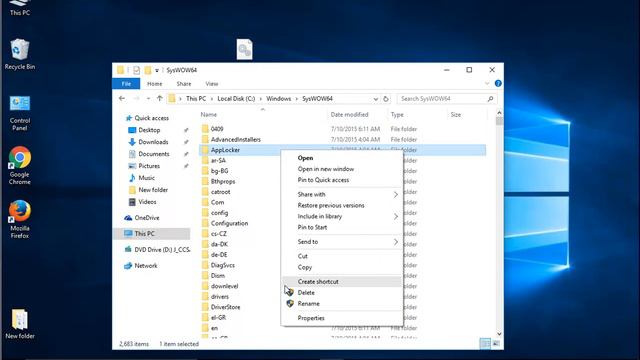Click Windows in the address path
The image size is (640, 360).
point(278,99)
